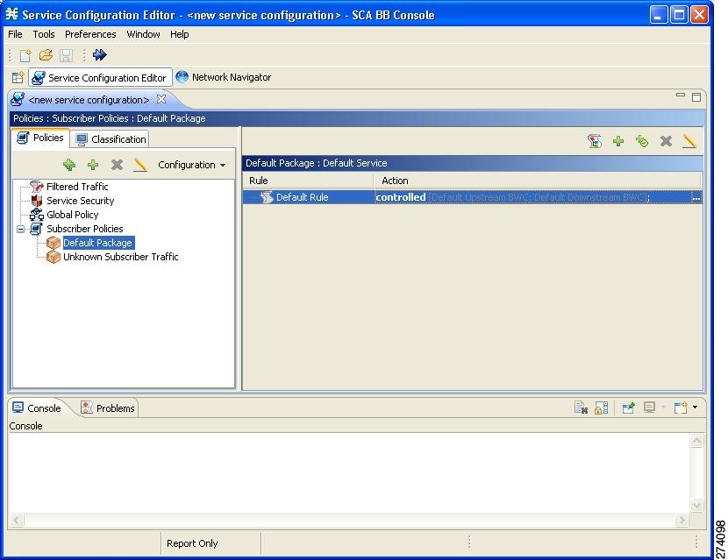
Task: Switch to Service Configuration Editor perspective
Action: pos(100,77)
